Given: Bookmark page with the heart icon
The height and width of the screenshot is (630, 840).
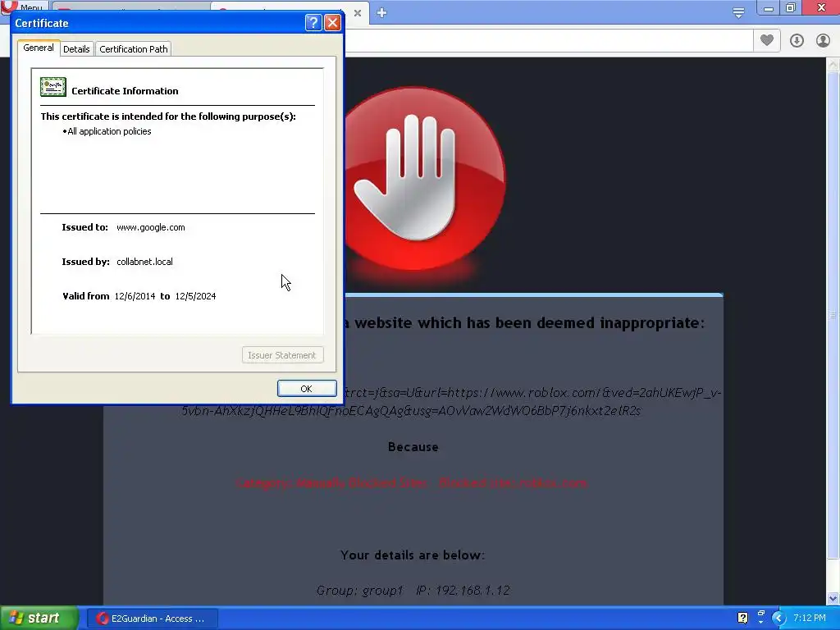Looking at the screenshot, I should tap(767, 40).
